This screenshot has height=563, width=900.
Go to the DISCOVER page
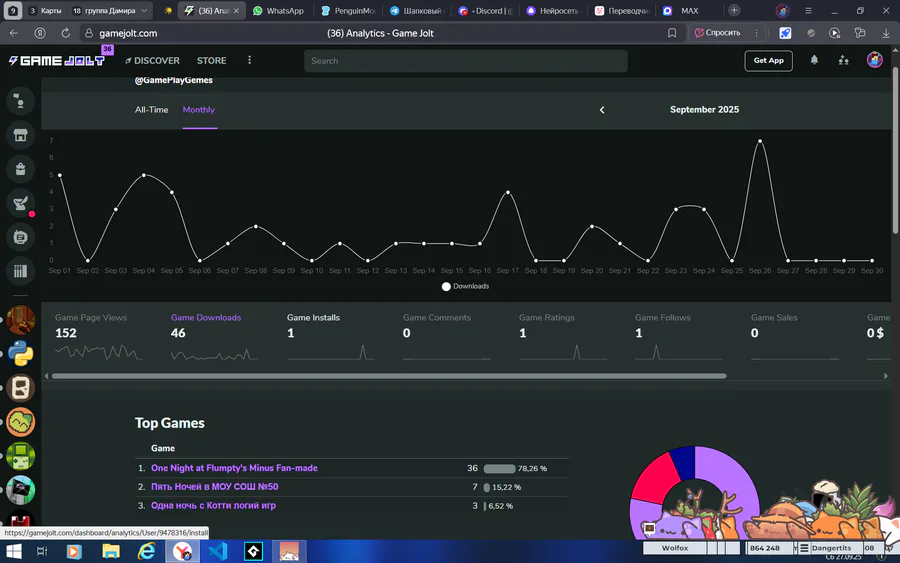tap(152, 60)
